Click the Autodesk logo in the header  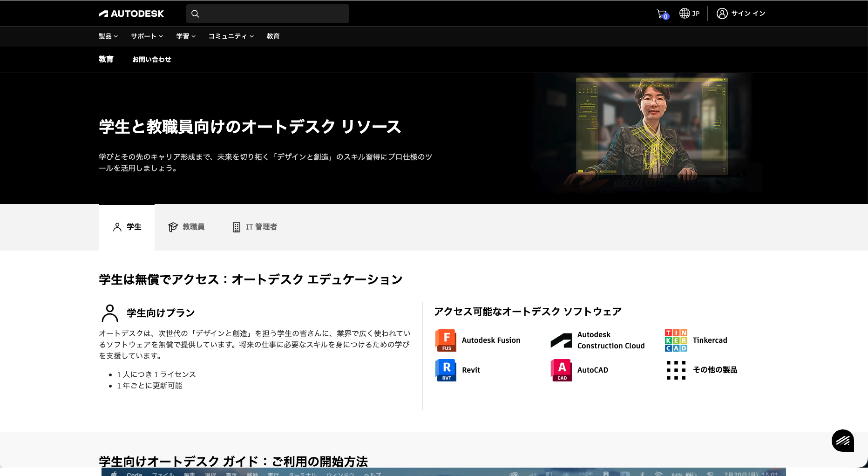tap(131, 14)
